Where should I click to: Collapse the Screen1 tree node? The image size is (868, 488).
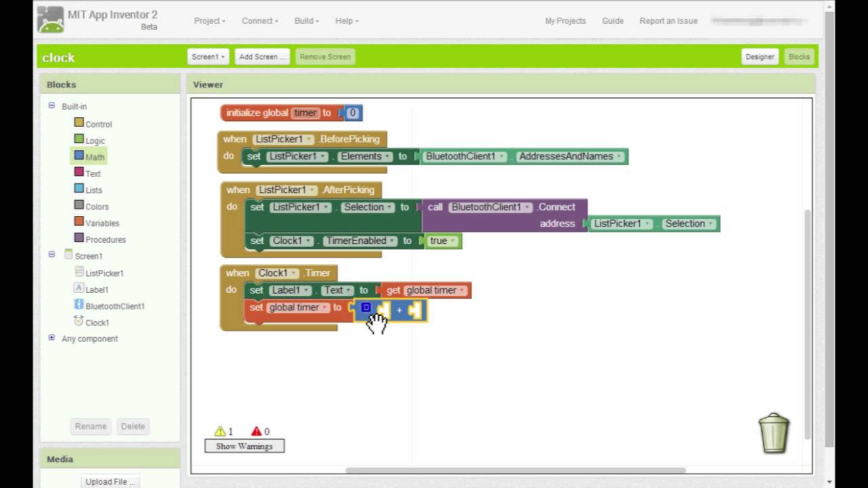click(52, 255)
